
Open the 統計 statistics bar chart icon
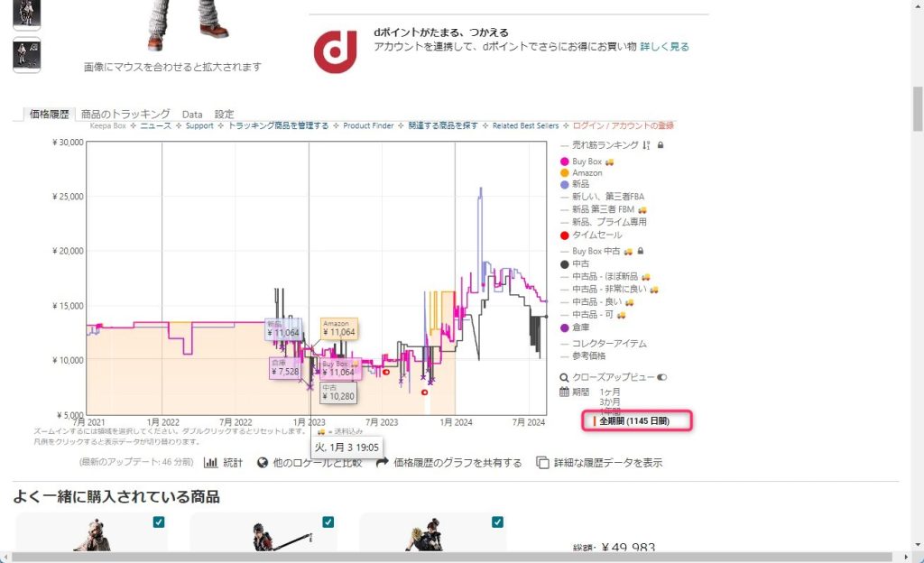pos(211,463)
